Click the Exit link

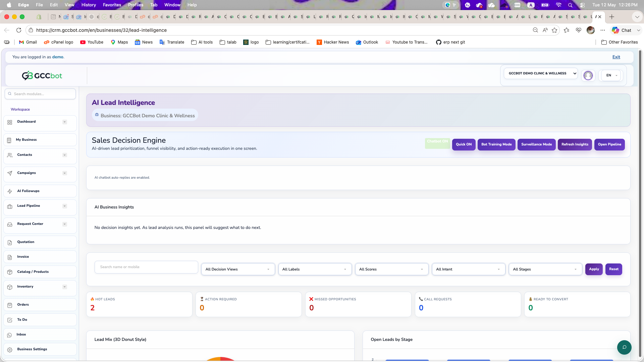click(616, 57)
